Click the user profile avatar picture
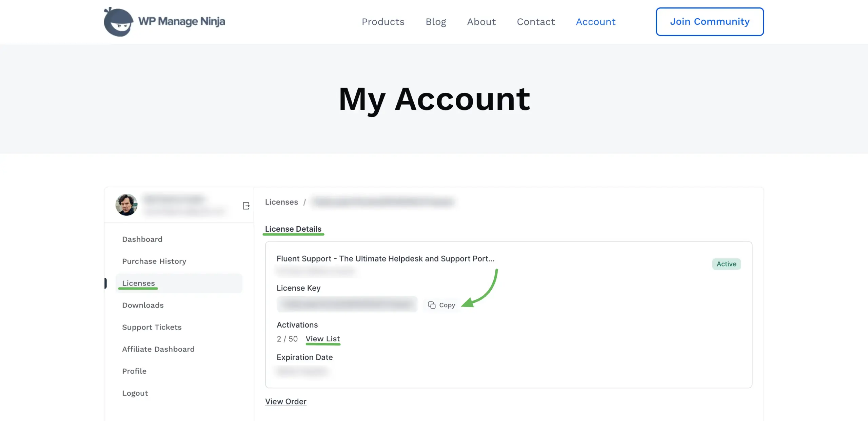868x421 pixels. pos(127,204)
